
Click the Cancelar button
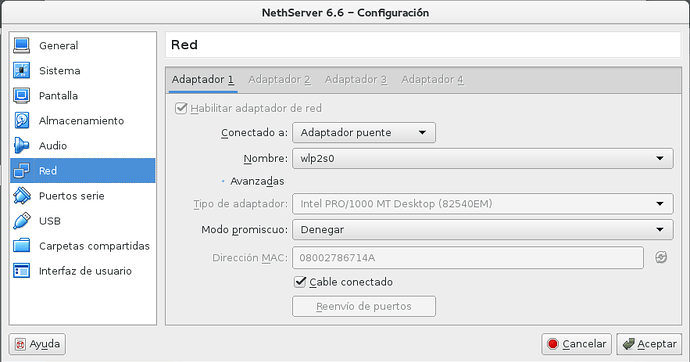click(576, 344)
